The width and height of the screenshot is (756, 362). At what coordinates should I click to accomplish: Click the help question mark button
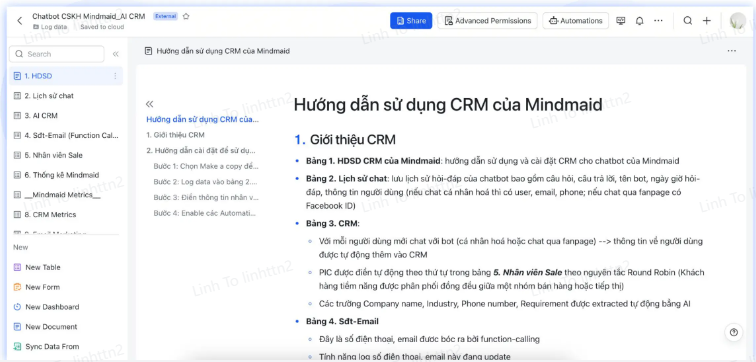pos(734,332)
